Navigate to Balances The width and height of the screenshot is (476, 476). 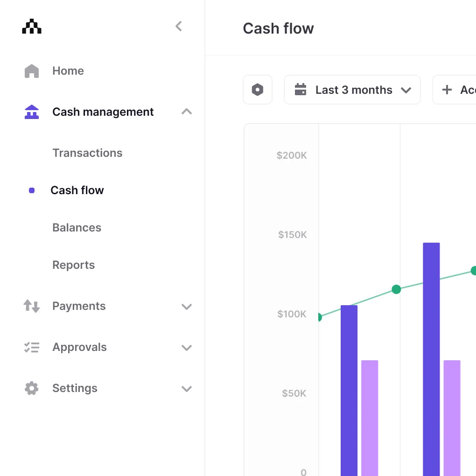pos(77,227)
